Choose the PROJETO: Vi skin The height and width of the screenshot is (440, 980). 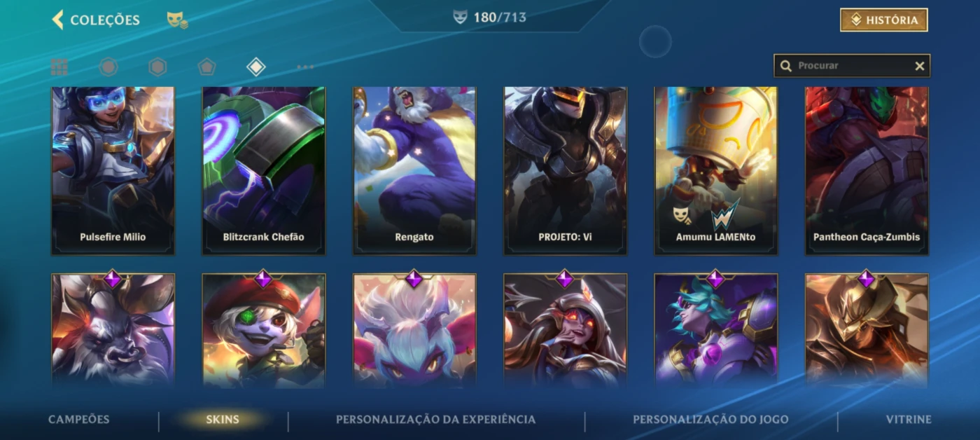(x=565, y=170)
